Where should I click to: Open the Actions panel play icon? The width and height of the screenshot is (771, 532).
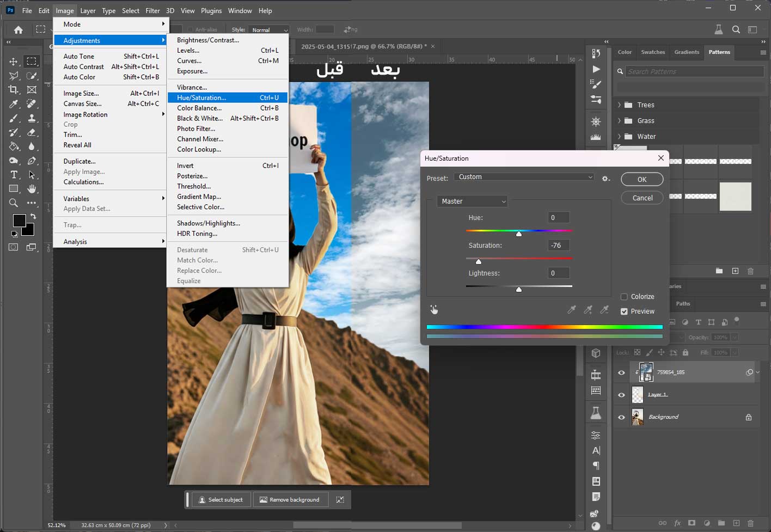(x=596, y=69)
